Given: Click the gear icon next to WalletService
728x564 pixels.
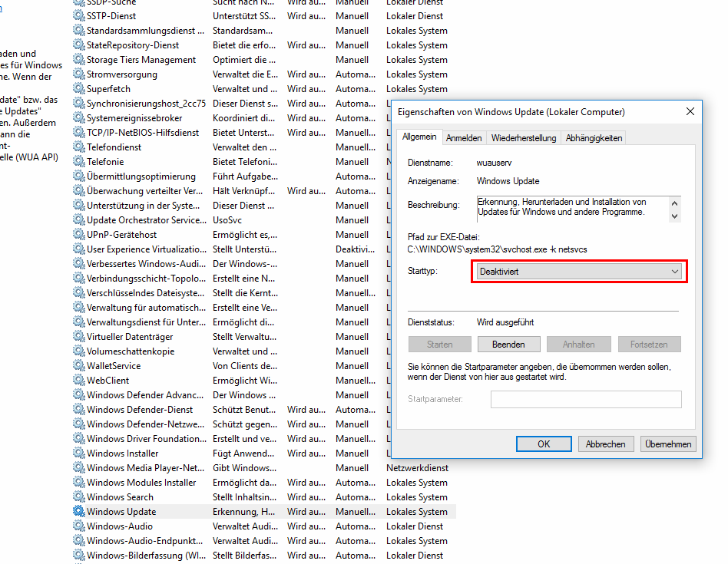Looking at the screenshot, I should (79, 365).
